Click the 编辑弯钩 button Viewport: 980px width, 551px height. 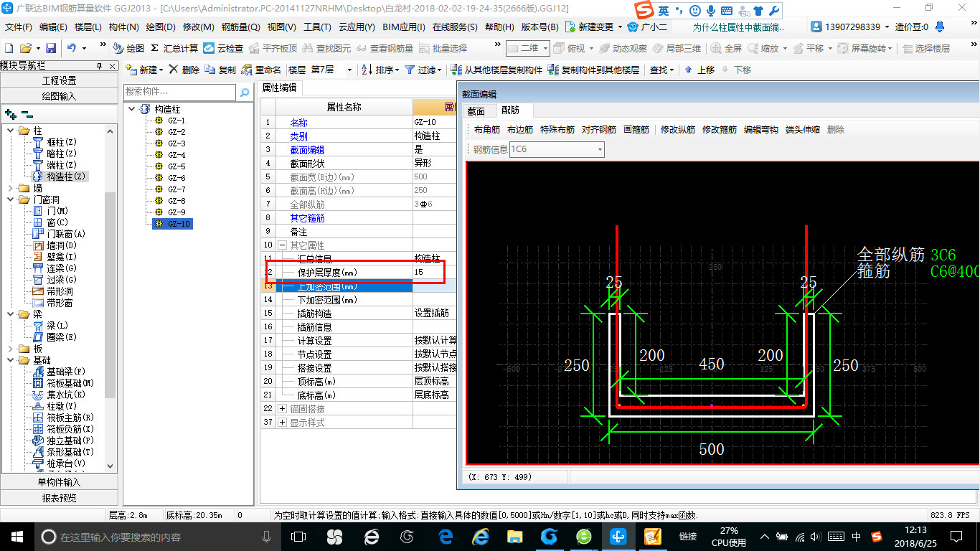coord(761,130)
